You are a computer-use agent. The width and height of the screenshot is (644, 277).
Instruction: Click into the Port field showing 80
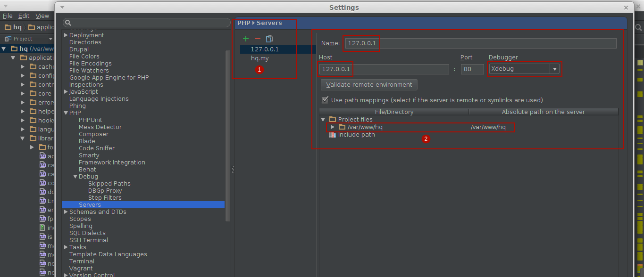pos(472,69)
